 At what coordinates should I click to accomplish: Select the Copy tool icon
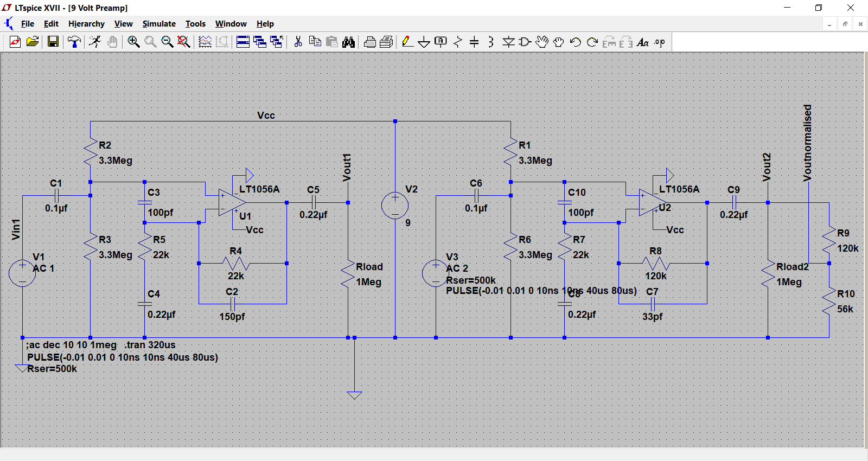pos(315,42)
